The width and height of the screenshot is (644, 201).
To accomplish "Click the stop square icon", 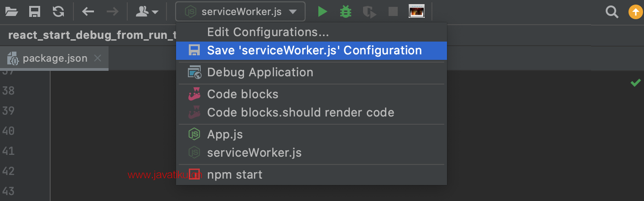I will click(x=393, y=11).
